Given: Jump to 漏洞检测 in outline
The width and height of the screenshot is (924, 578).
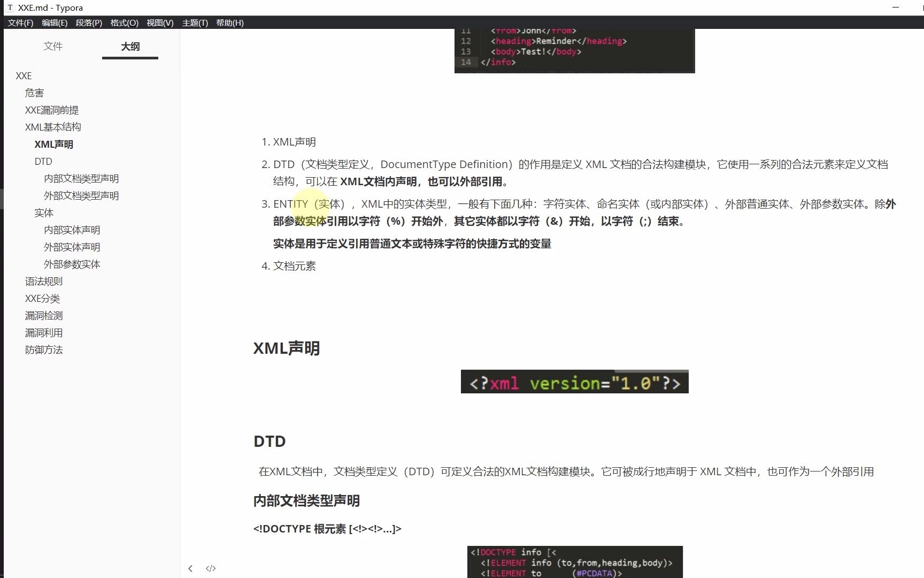Looking at the screenshot, I should tap(44, 316).
